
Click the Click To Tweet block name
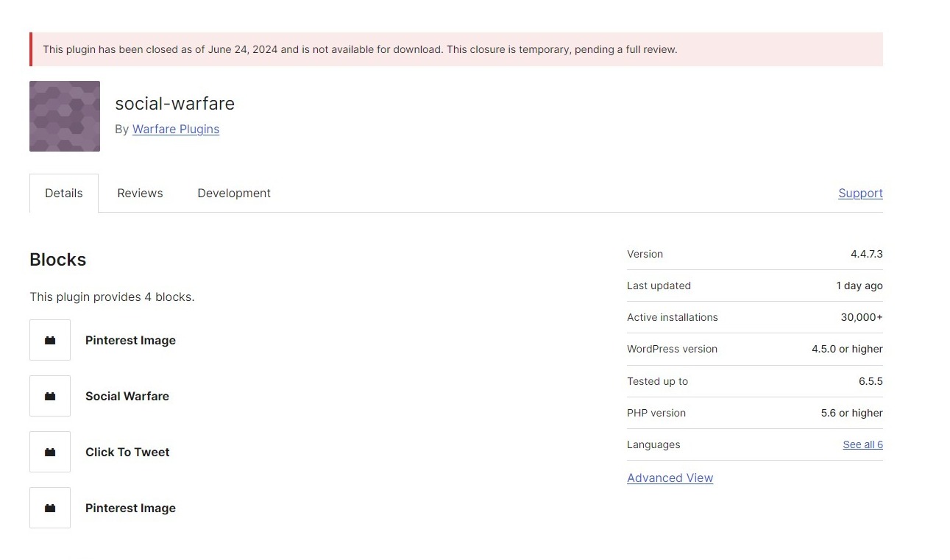[127, 452]
